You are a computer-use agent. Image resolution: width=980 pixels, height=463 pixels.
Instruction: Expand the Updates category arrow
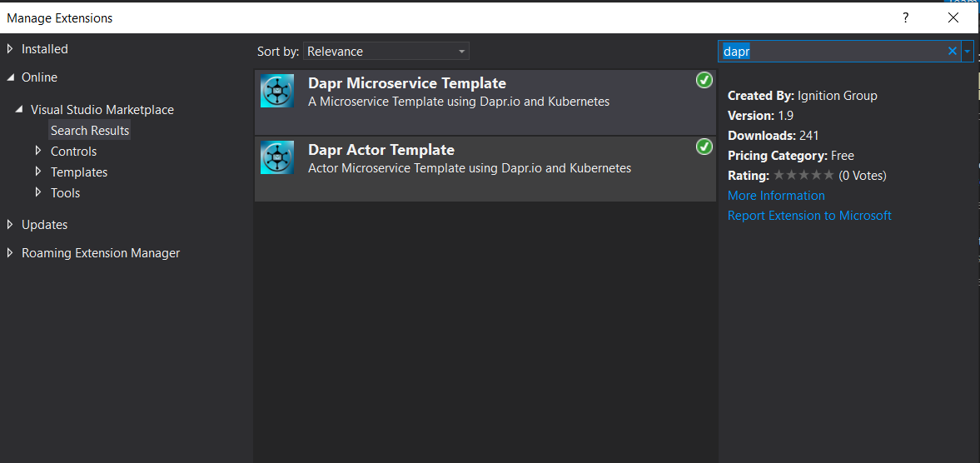(10, 224)
